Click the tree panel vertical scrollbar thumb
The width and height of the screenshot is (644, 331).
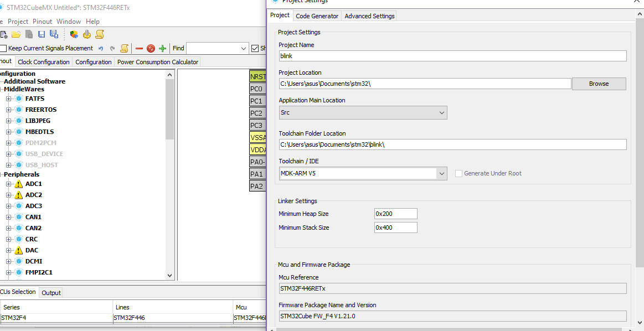169,109
